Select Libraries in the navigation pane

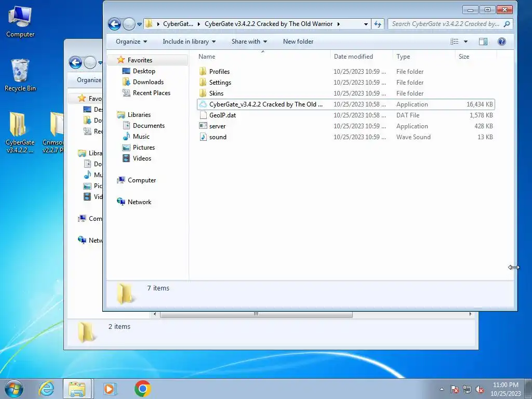[x=139, y=115]
